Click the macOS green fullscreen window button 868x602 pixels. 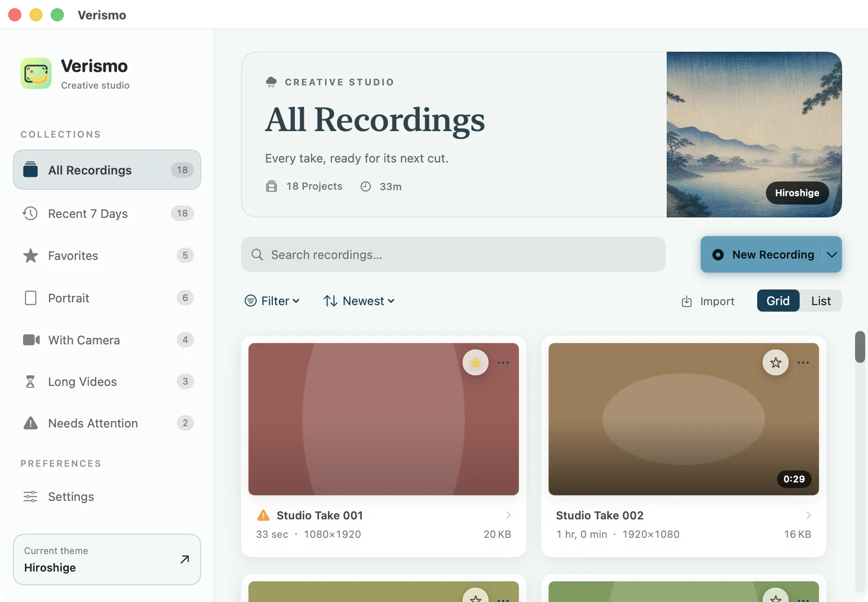(x=57, y=15)
